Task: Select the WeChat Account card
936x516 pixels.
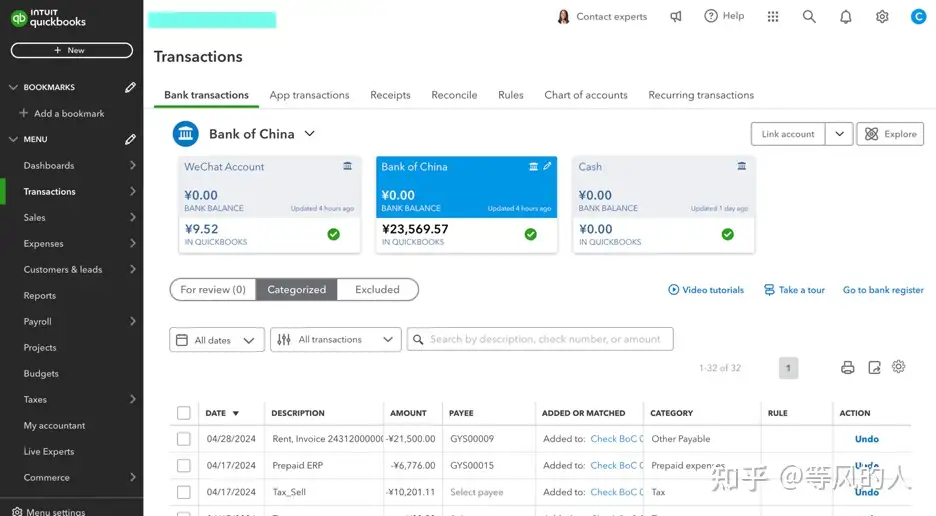Action: point(269,204)
